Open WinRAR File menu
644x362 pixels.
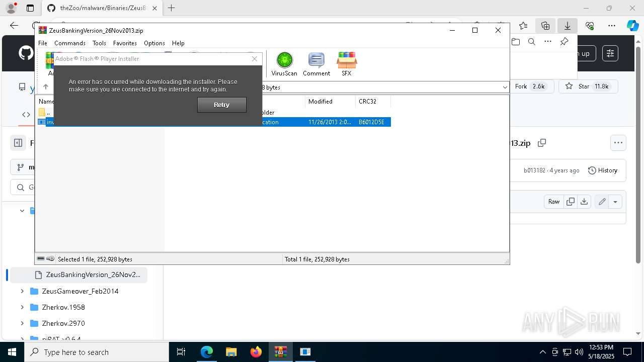tap(43, 43)
